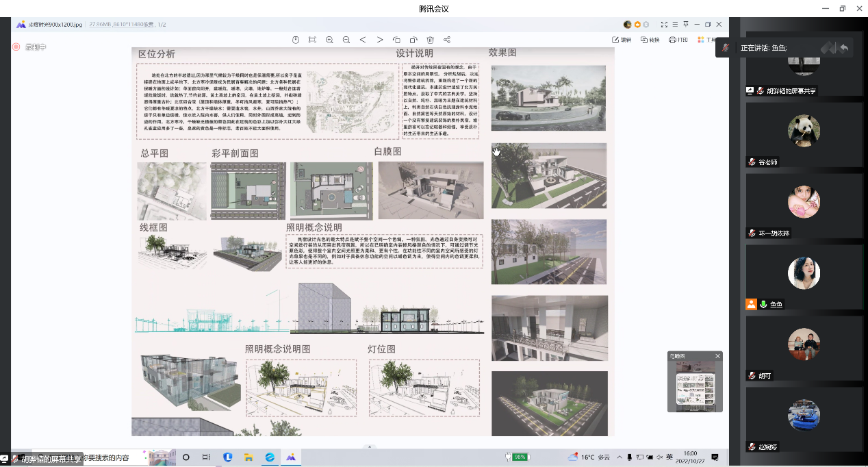
Task: Toggle pin-on-top for image viewer window
Action: tap(686, 25)
